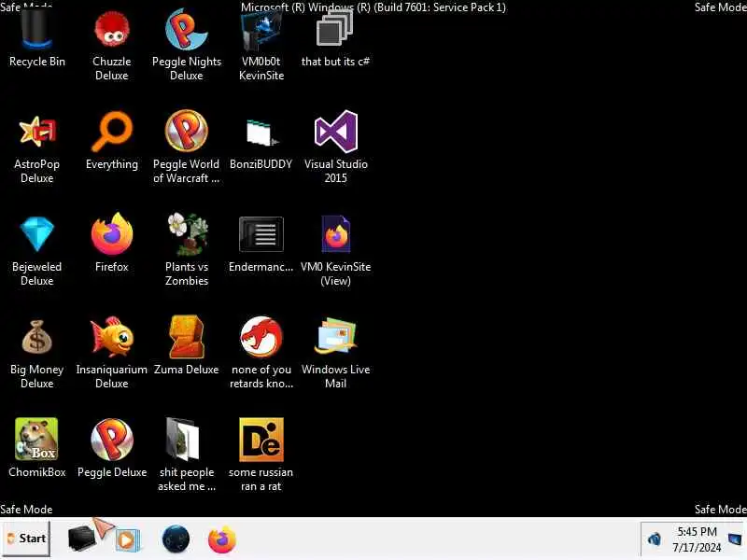Click the BonziBUDDY desktop icon
Viewport: 747px width, 560px height.
pyautogui.click(x=261, y=133)
